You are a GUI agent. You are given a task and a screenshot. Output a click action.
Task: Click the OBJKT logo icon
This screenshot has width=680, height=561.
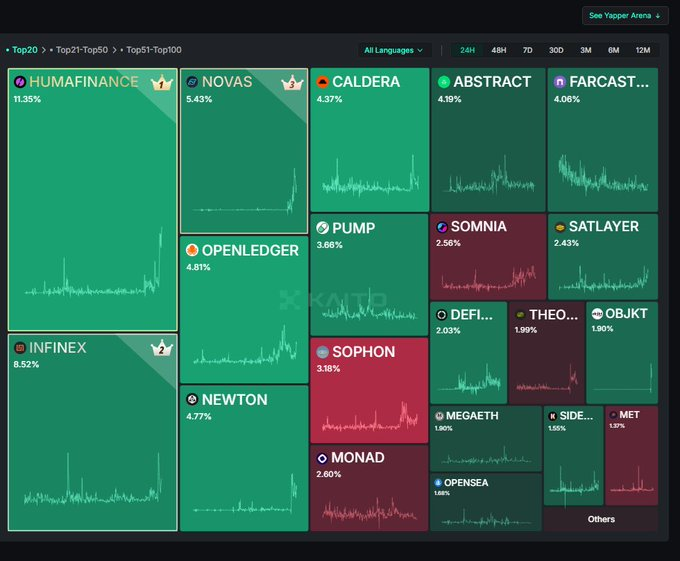click(597, 313)
